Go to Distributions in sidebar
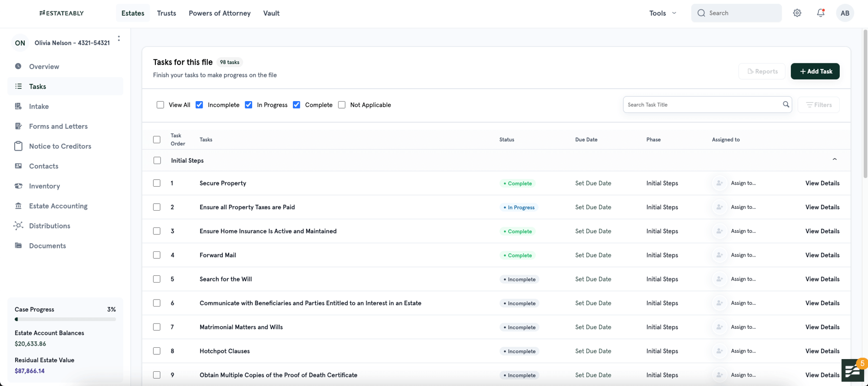The image size is (868, 386). pyautogui.click(x=49, y=226)
